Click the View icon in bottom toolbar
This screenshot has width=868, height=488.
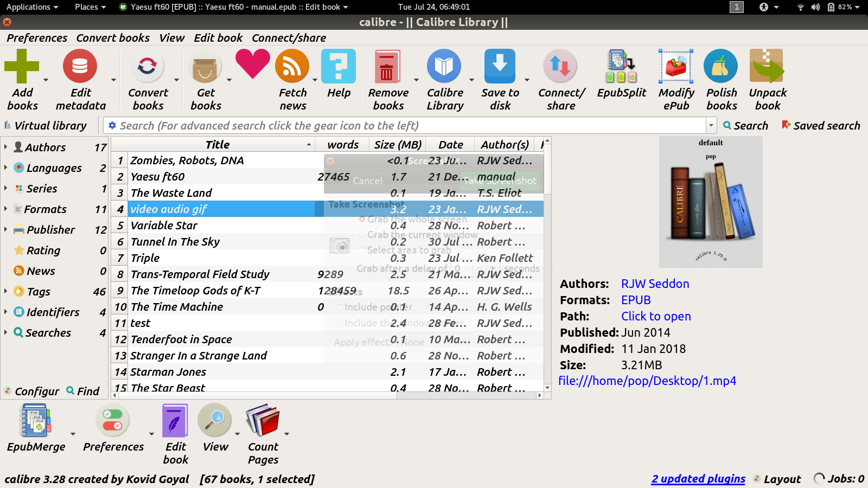215,420
